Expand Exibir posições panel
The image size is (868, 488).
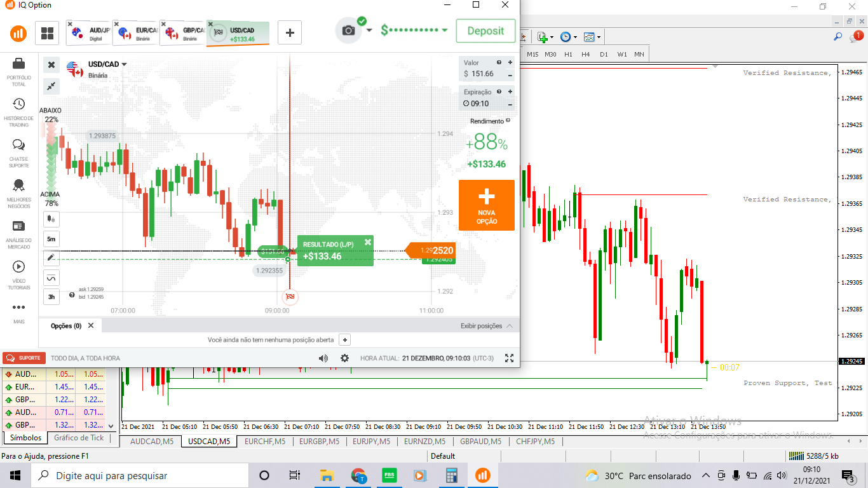click(x=486, y=326)
